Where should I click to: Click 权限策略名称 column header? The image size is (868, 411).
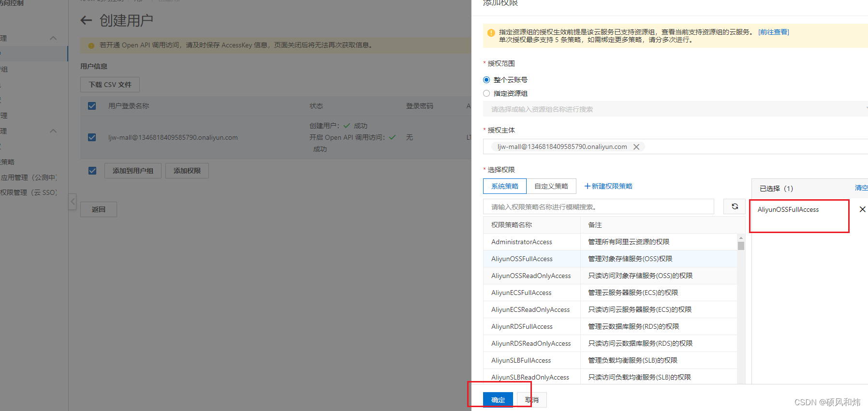click(x=512, y=225)
